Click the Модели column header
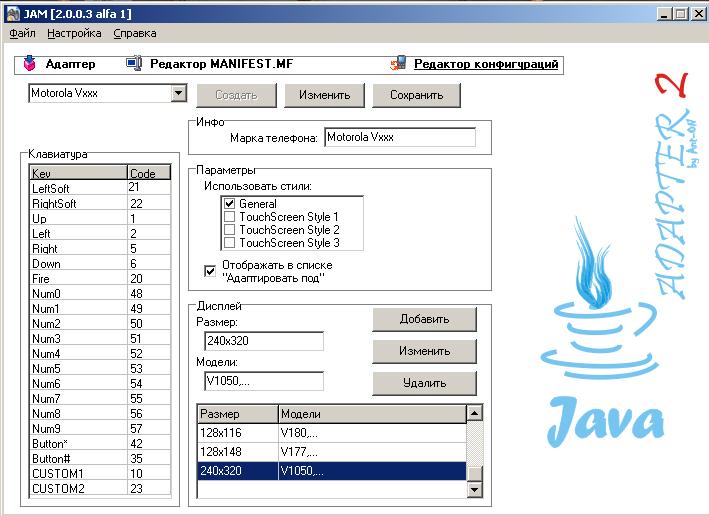The height and width of the screenshot is (515, 709). (x=372, y=414)
